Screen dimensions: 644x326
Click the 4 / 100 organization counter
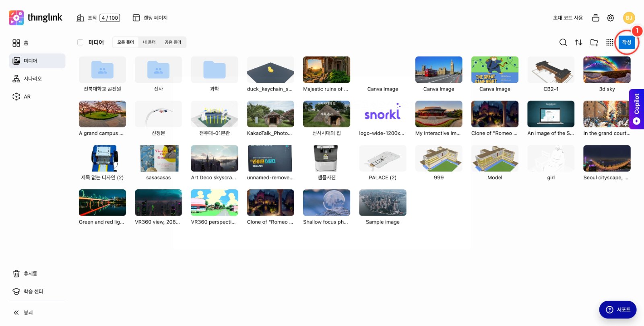110,18
